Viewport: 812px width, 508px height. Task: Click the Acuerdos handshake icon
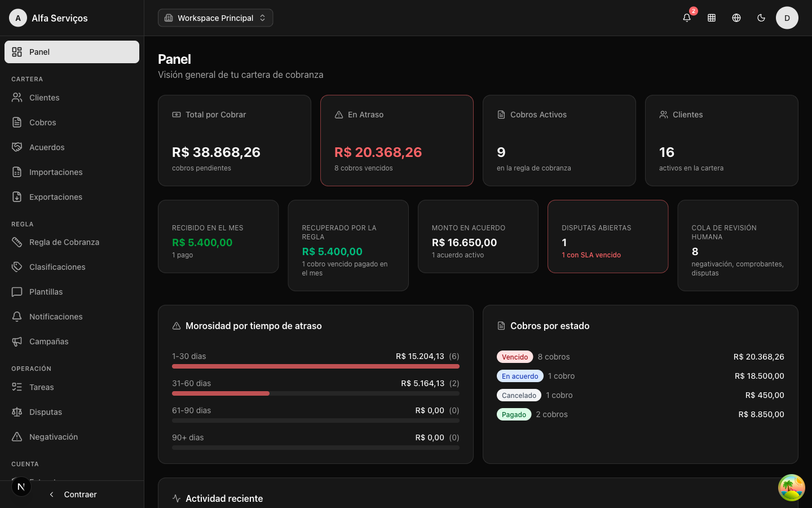pos(17,147)
